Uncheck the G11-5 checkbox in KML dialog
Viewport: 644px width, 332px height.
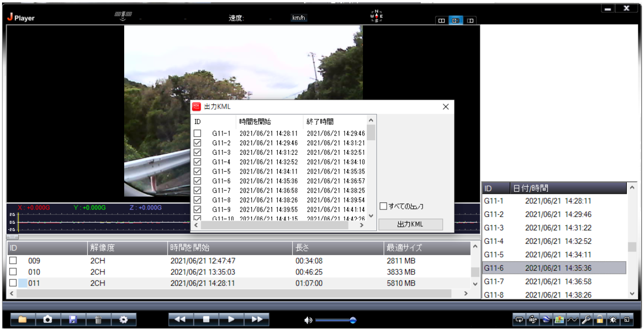[198, 172]
